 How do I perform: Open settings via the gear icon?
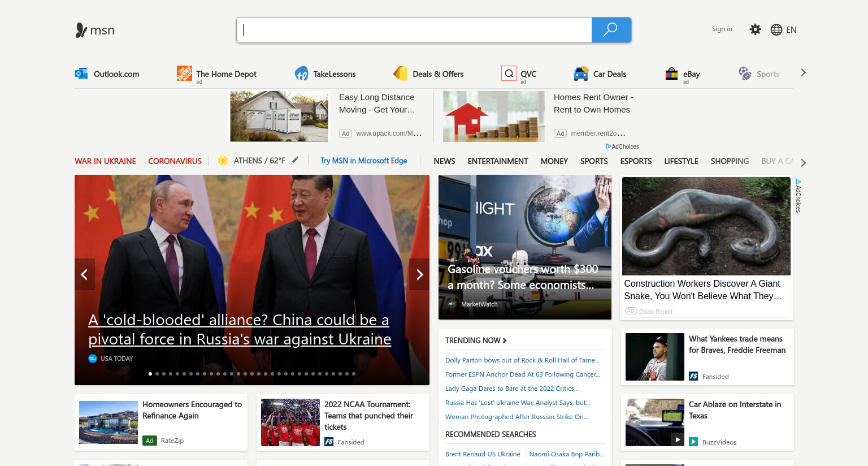click(x=755, y=29)
